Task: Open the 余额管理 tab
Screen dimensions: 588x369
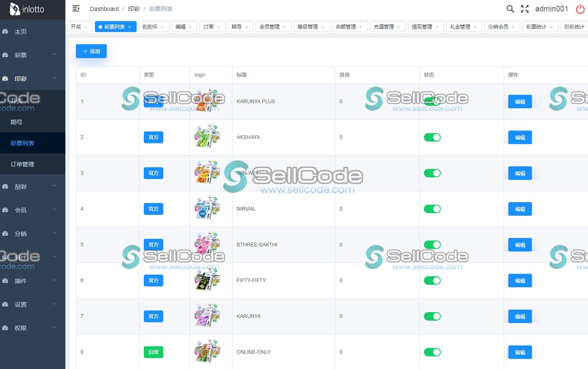Action: 346,26
